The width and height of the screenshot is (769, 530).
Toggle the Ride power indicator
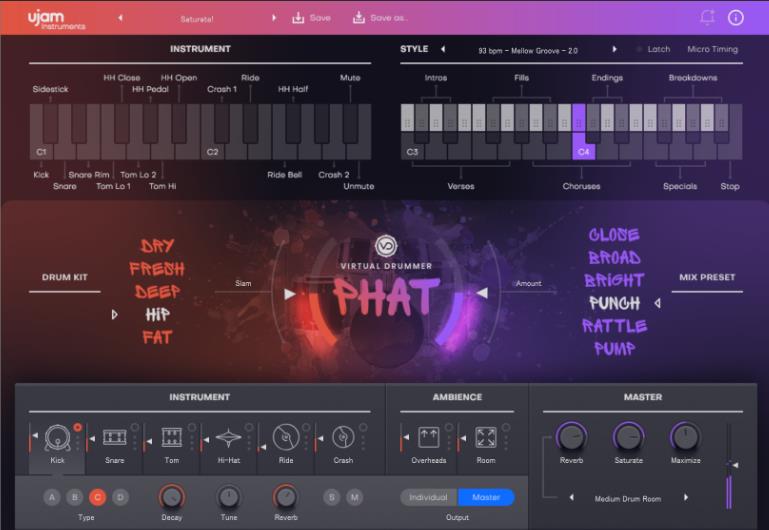click(306, 428)
